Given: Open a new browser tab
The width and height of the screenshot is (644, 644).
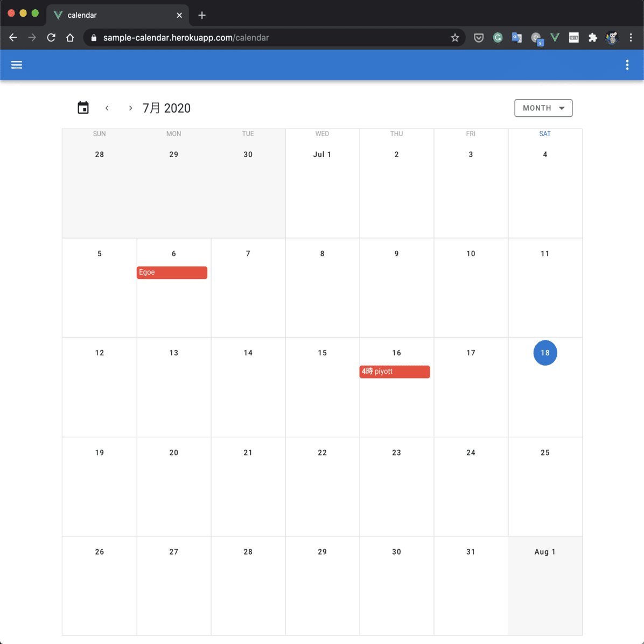Looking at the screenshot, I should [202, 15].
